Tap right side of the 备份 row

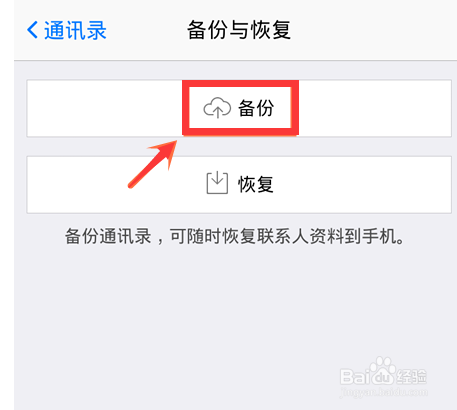coord(375,108)
